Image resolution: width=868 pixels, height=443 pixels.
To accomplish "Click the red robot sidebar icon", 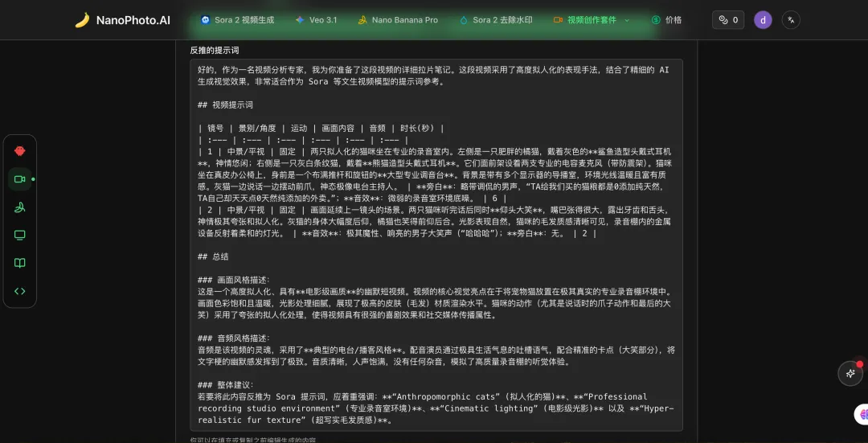I will (x=20, y=150).
